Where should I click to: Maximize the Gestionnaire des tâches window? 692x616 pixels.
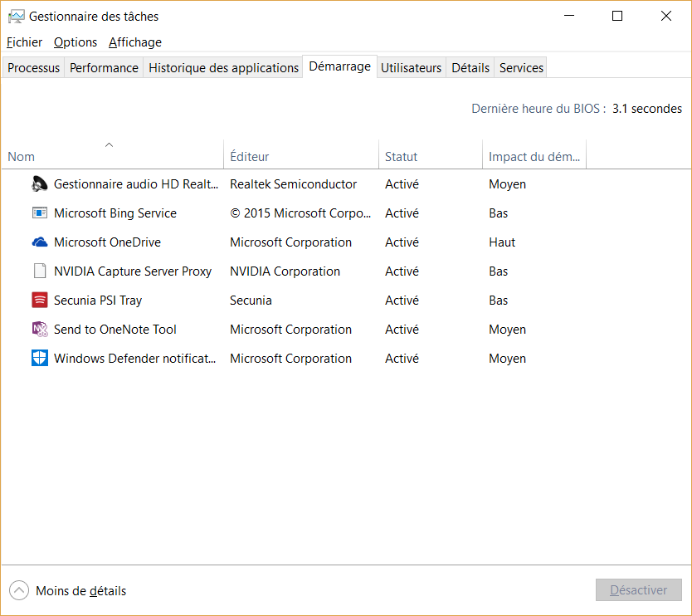(617, 16)
